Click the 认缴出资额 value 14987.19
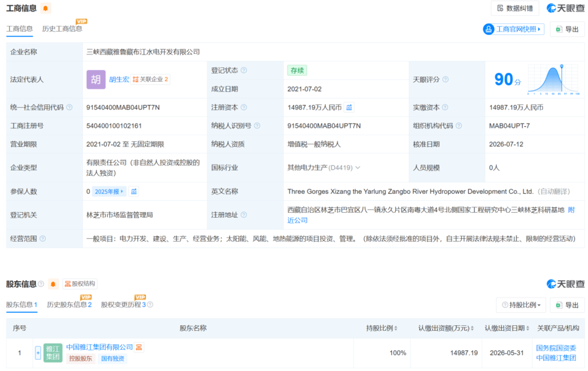Image resolution: width=588 pixels, height=371 pixels. coord(464,353)
